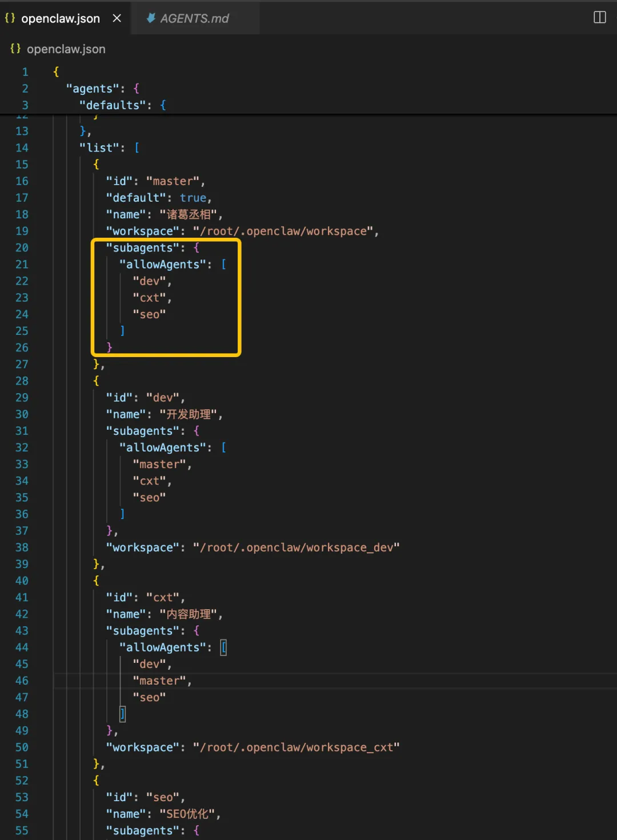Click "allowAgents" key on line 21
Screen dimensions: 617x840
163,265
